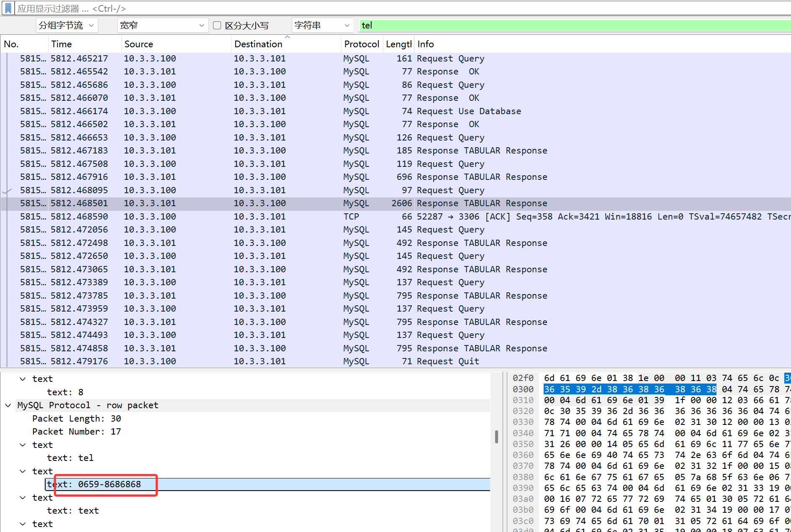The height and width of the screenshot is (532, 791).
Task: Select the TABULAR Response packet at 5812.472498
Action: pyautogui.click(x=395, y=243)
